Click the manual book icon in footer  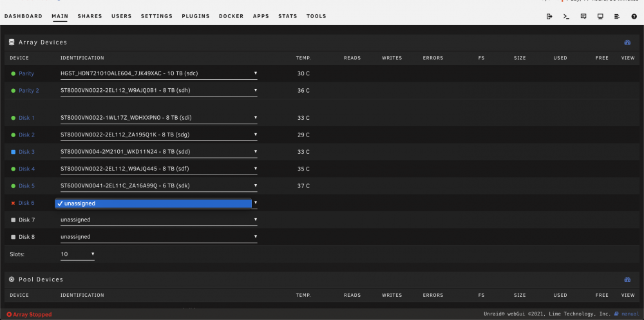click(616, 314)
